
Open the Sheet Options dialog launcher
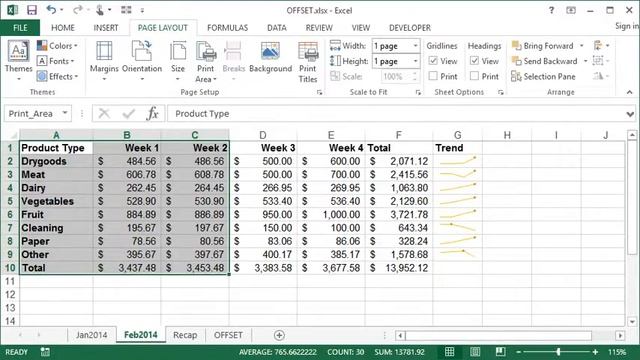click(x=500, y=93)
